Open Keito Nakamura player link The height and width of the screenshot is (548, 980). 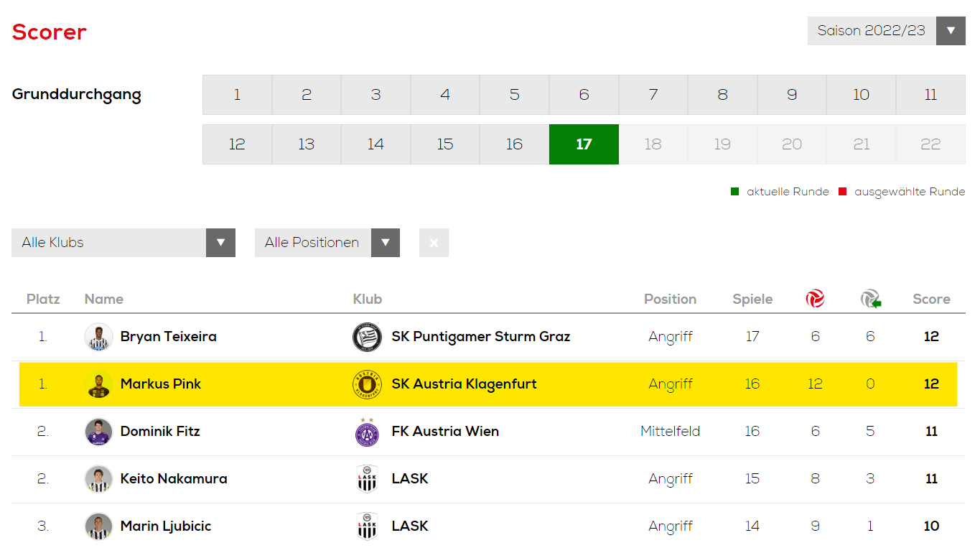tap(174, 479)
